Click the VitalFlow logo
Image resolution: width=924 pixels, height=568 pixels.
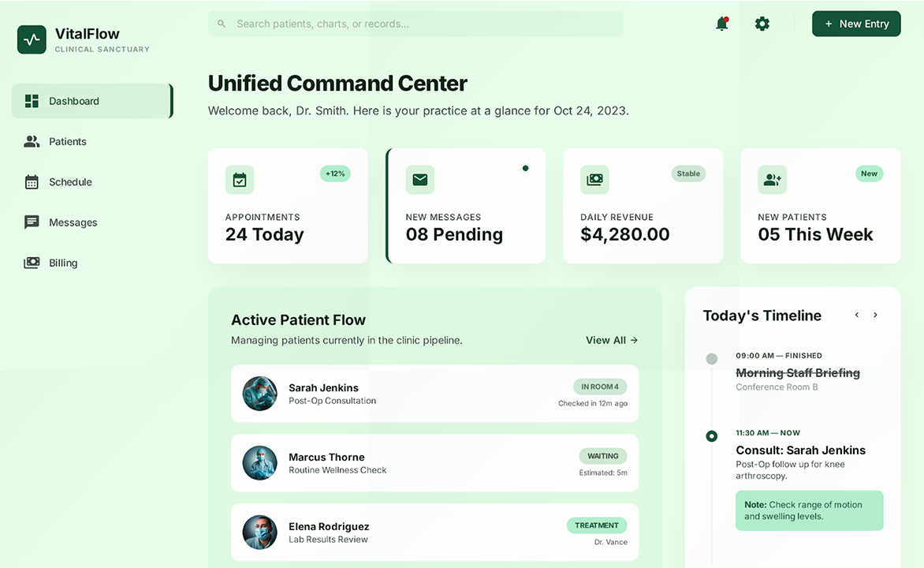click(x=32, y=39)
